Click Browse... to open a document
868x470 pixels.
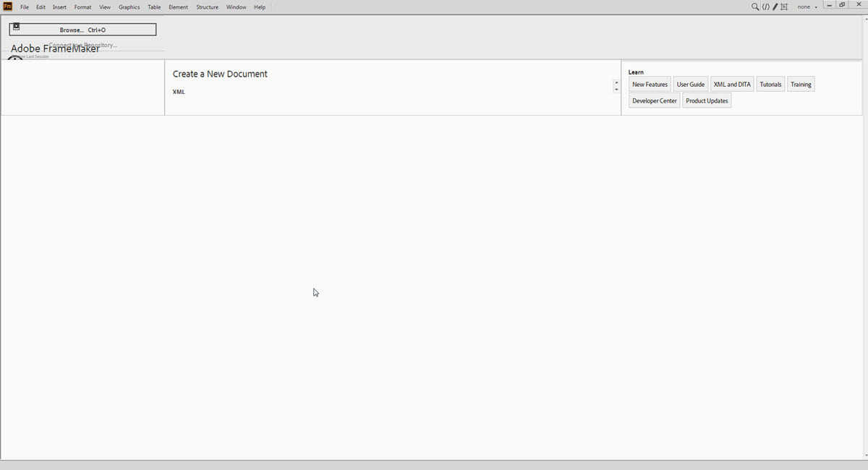(70, 30)
